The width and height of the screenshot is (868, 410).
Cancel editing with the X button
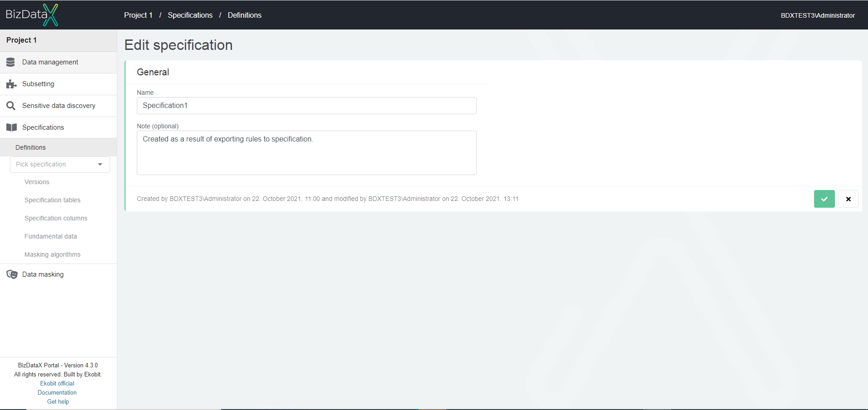pos(848,199)
